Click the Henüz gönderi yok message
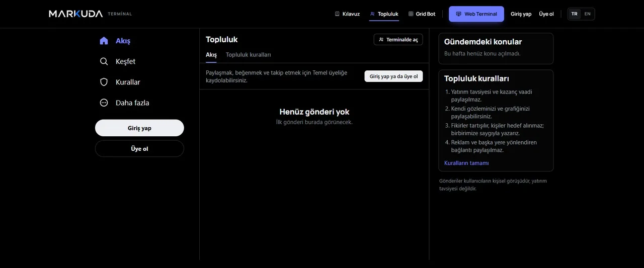Screen dimensions: 644x268 (314, 112)
